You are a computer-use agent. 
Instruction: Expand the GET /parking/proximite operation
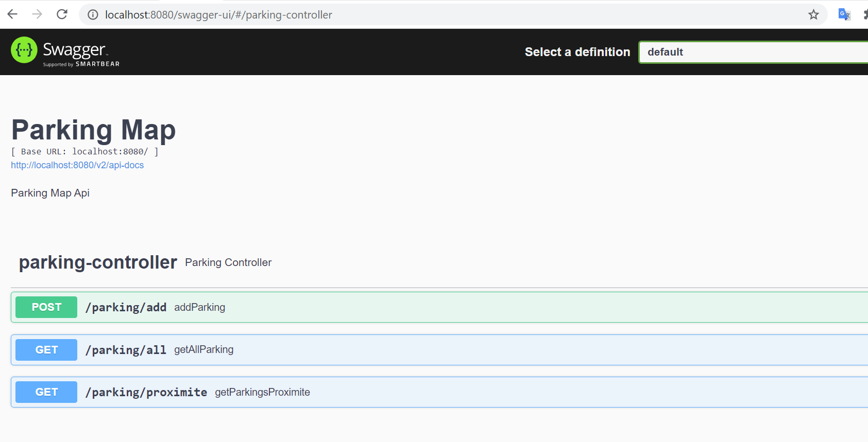pyautogui.click(x=439, y=392)
